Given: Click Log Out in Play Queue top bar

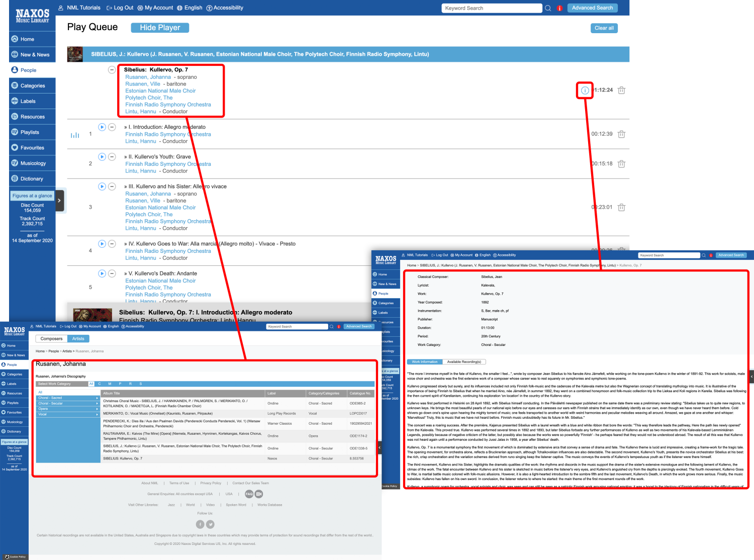Looking at the screenshot, I should (x=120, y=8).
